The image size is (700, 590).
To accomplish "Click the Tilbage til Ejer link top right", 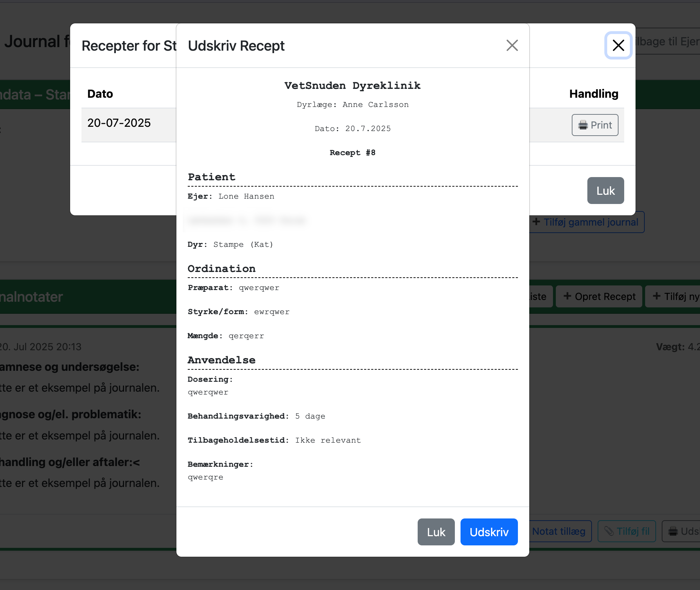I will pos(670,41).
